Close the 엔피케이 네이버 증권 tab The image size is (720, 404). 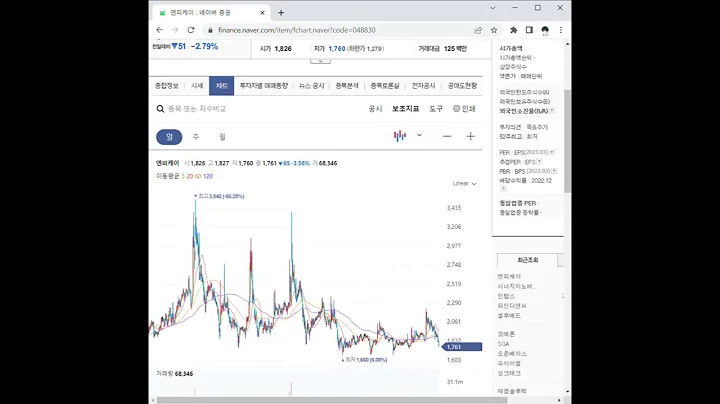pyautogui.click(x=262, y=13)
